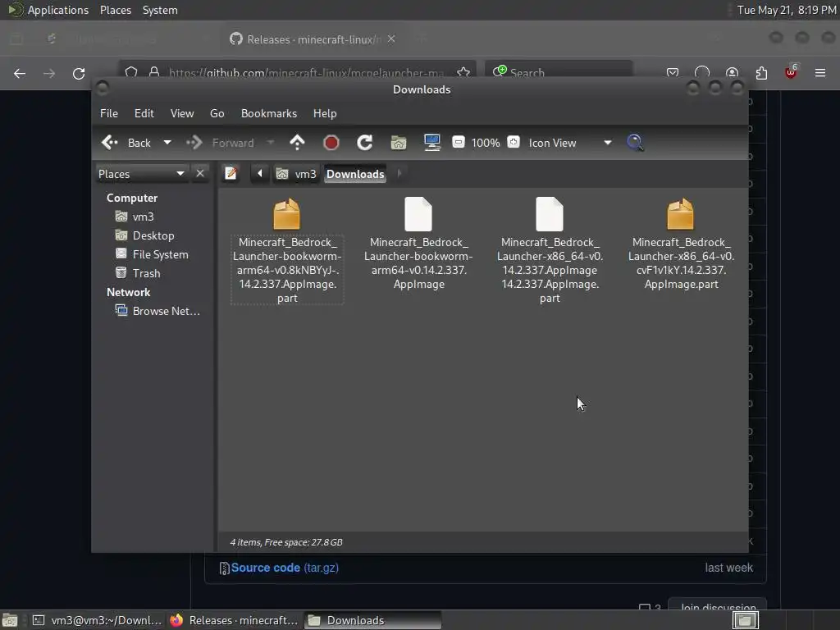Select Browse Network in the sidebar
840x630 pixels.
tap(157, 311)
